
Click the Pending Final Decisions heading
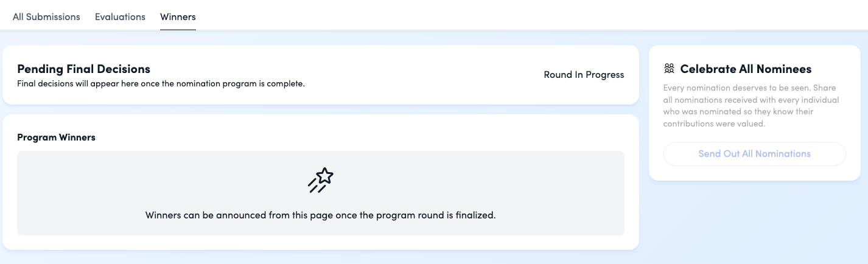pos(83,69)
